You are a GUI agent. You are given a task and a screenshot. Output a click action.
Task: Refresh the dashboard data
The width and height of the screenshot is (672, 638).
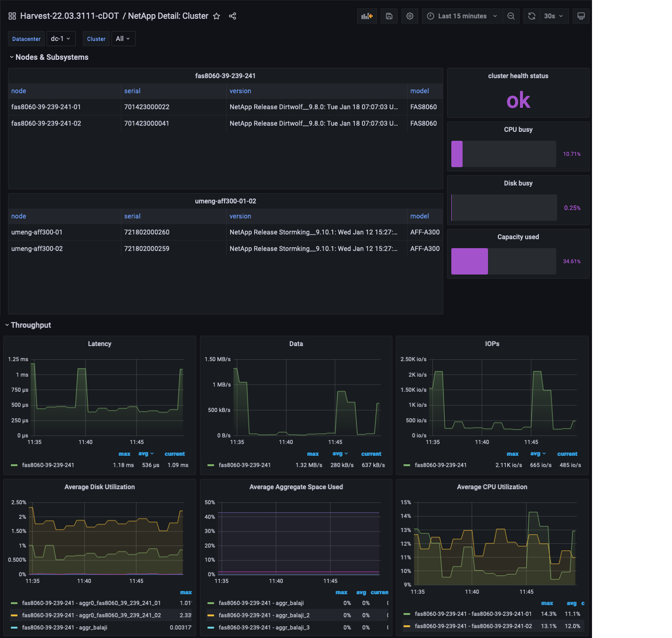coord(531,16)
